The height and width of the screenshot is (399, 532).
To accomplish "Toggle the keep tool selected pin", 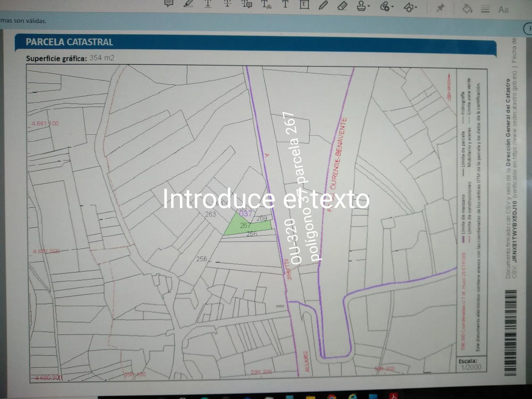I will [x=440, y=8].
